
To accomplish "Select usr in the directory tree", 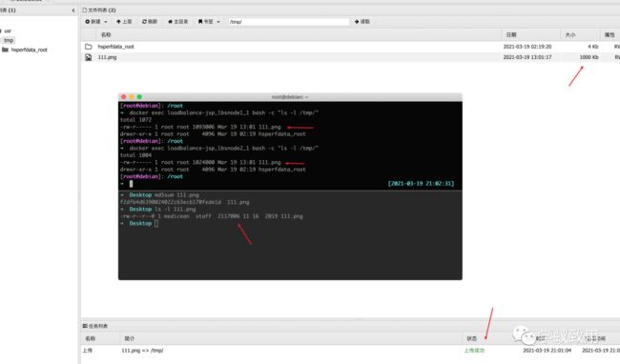I will pos(8,30).
